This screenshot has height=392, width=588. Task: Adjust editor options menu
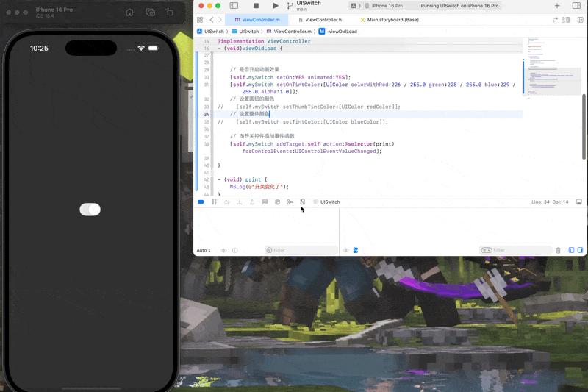tap(566, 20)
